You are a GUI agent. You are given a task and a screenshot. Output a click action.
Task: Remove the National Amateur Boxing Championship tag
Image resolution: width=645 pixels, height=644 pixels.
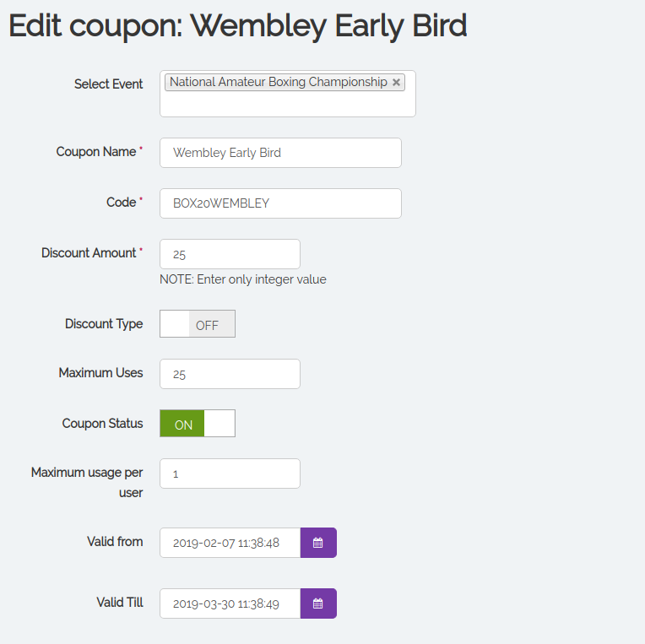coord(396,83)
